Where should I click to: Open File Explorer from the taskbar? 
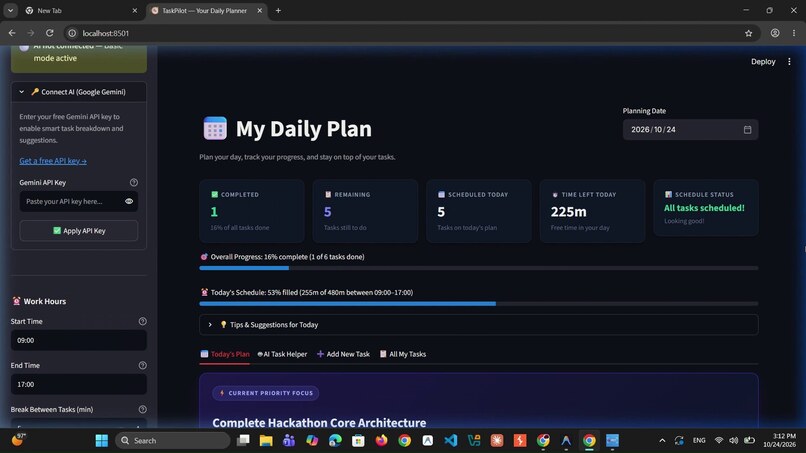pyautogui.click(x=266, y=441)
